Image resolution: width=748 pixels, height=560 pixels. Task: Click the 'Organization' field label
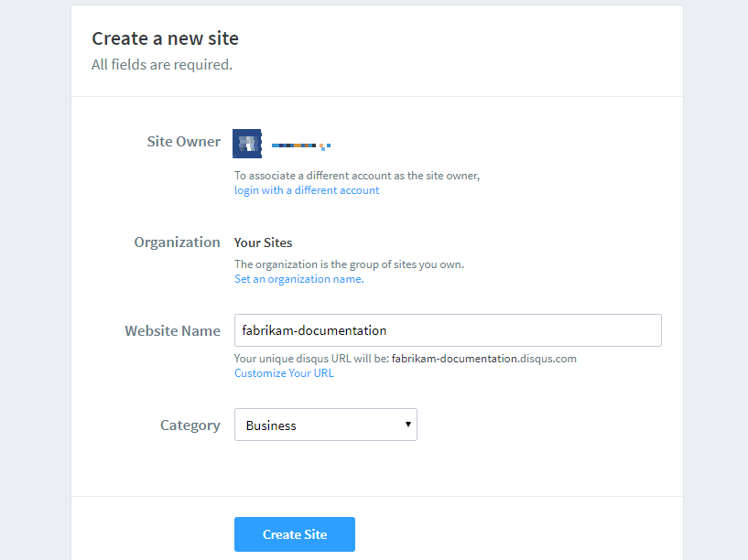[177, 242]
